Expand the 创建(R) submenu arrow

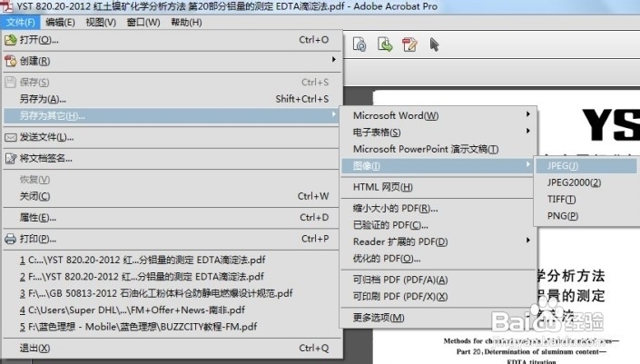334,60
